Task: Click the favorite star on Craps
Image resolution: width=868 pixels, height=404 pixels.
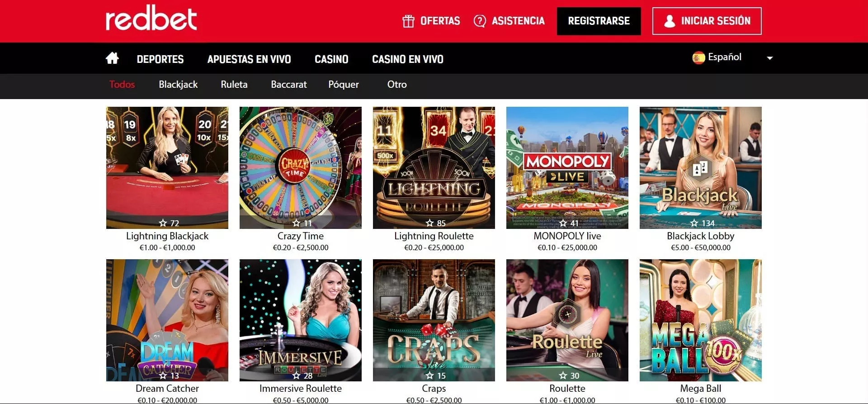Action: pos(430,375)
